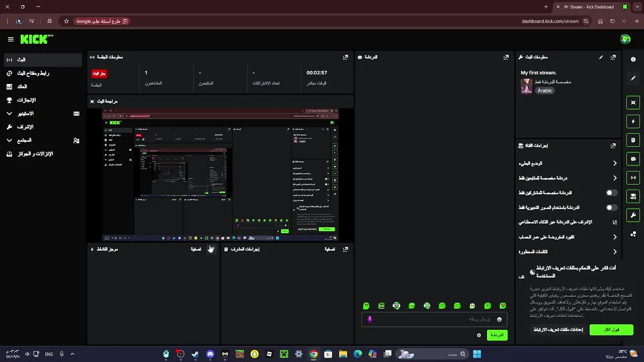Expand banned words row chevron
644x362 pixels.
(x=614, y=251)
